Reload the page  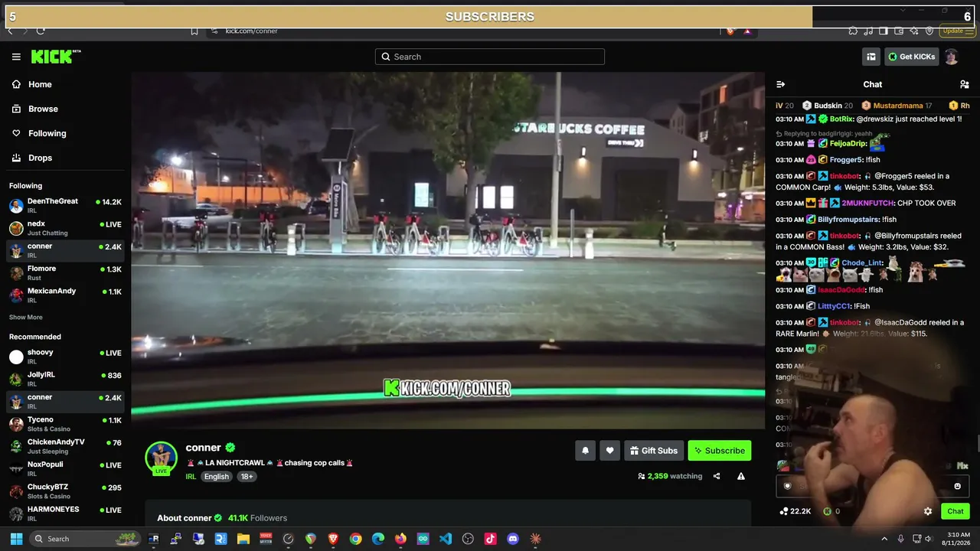point(41,31)
